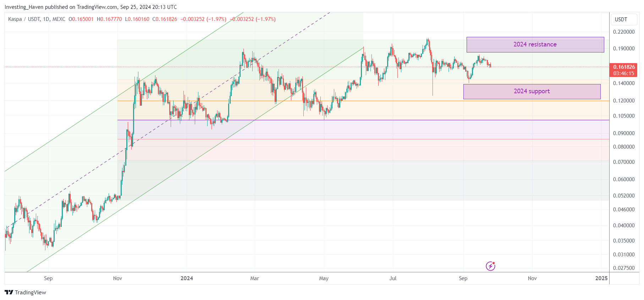
Task: Click the 2025 label on time axis
Action: [601, 278]
